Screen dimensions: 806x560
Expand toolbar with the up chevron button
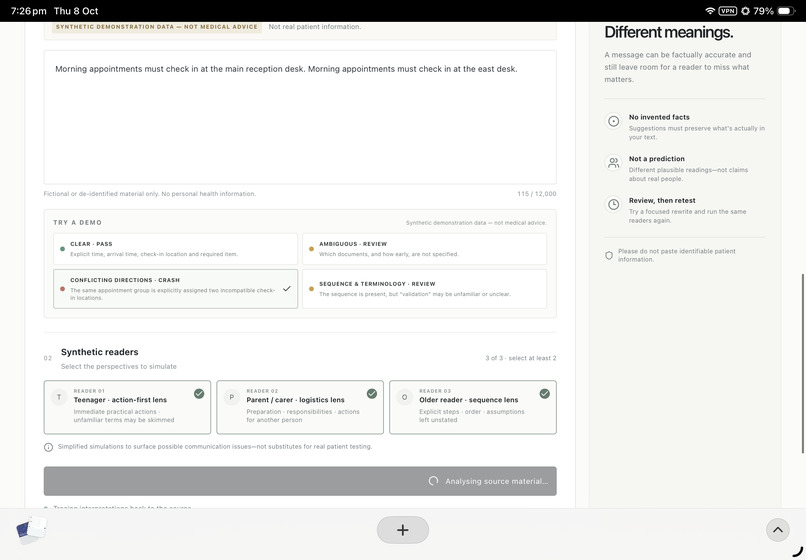778,530
